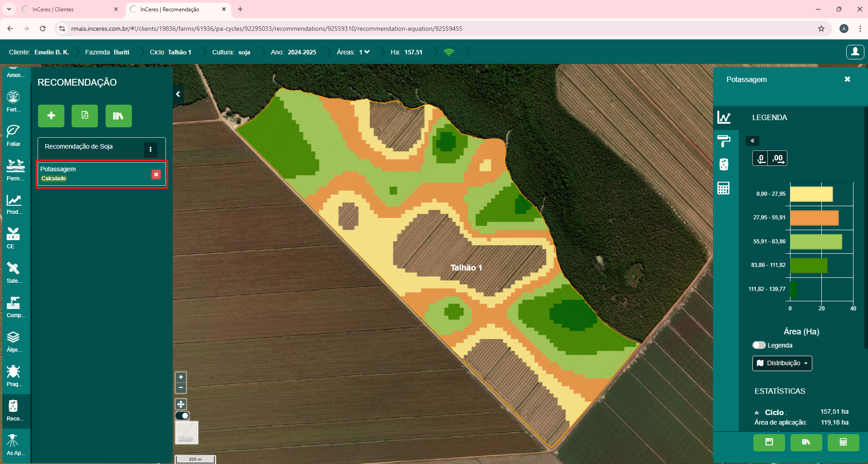Open the fertilizer bag tab icon

pyautogui.click(x=724, y=164)
